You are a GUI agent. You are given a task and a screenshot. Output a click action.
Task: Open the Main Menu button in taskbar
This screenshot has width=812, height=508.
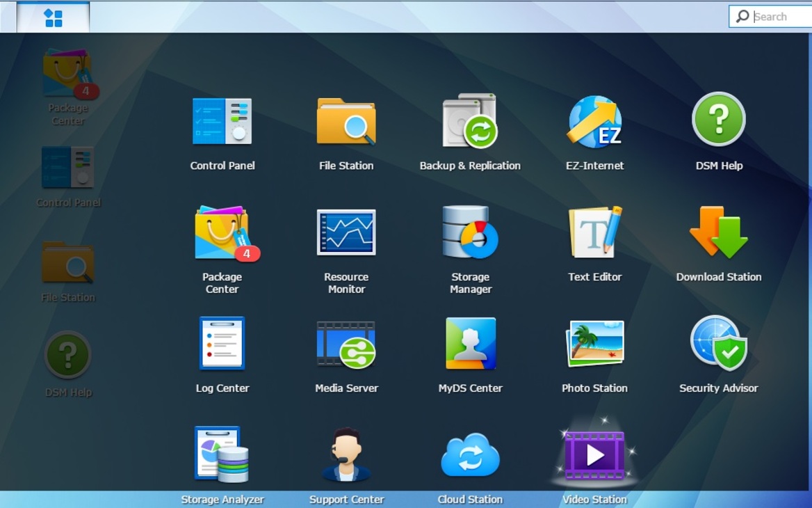(x=54, y=17)
